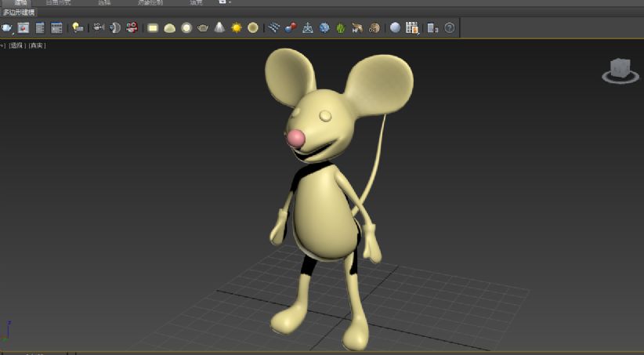Screen dimensions: 644x355
Task: Click the green grass fur icon
Action: (x=341, y=28)
